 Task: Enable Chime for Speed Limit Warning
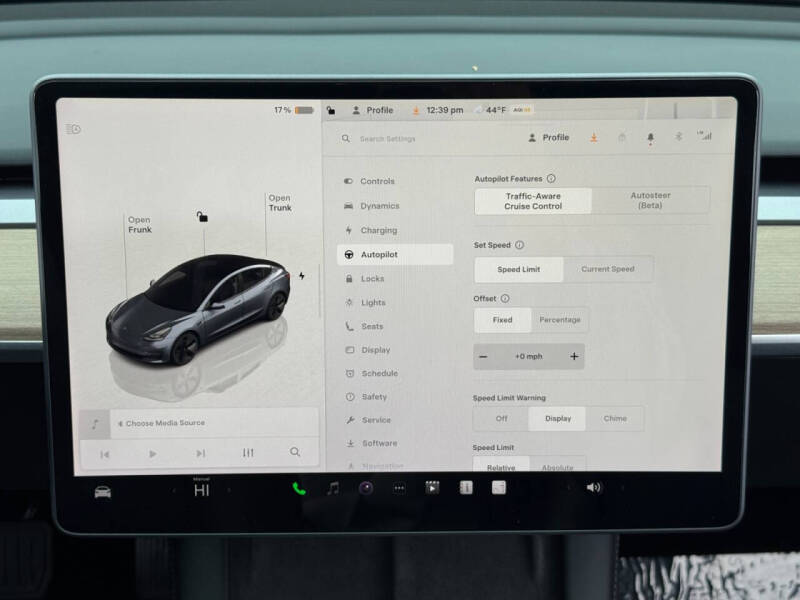[615, 418]
